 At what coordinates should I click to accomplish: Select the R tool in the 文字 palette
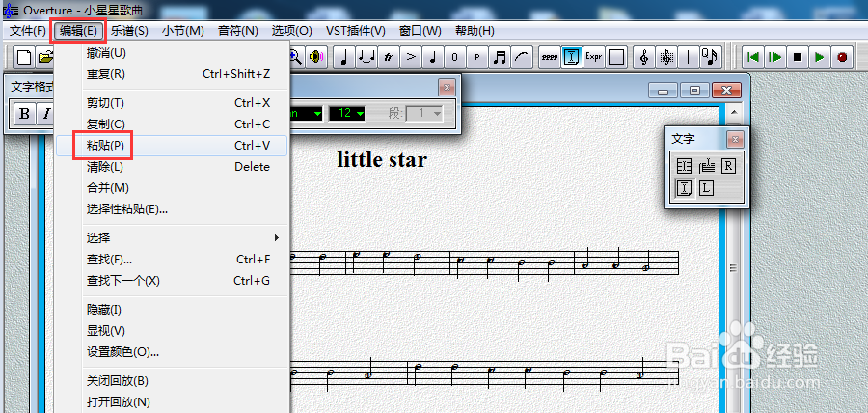click(x=728, y=166)
